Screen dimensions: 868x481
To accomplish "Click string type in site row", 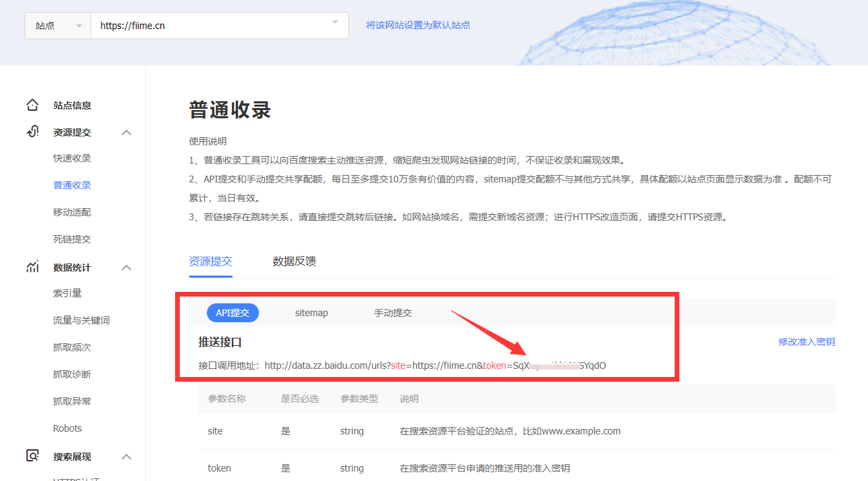I will click(352, 431).
